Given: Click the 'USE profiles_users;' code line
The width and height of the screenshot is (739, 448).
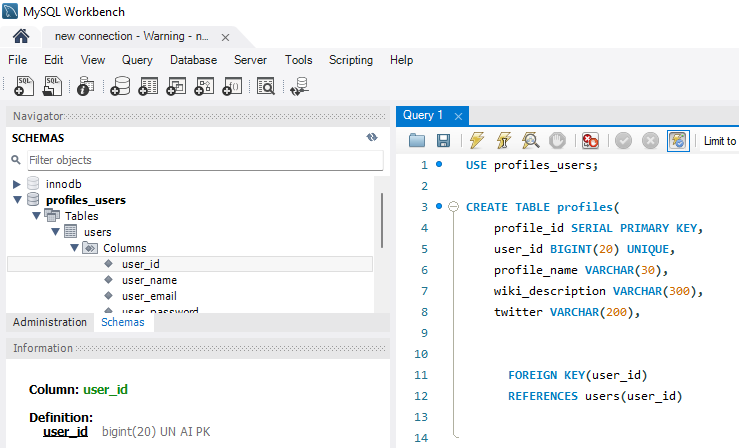Looking at the screenshot, I should [x=532, y=165].
